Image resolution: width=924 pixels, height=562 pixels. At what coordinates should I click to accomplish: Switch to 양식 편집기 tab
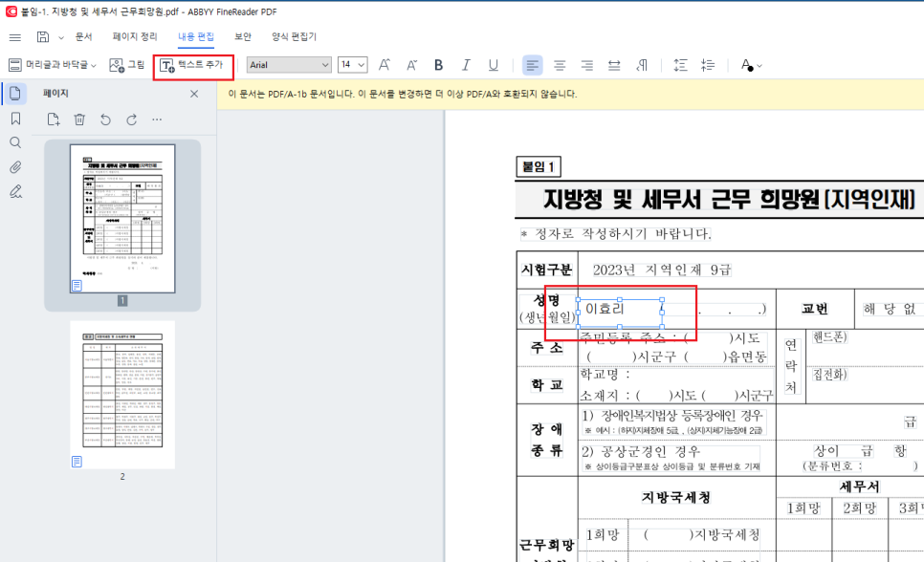[294, 36]
